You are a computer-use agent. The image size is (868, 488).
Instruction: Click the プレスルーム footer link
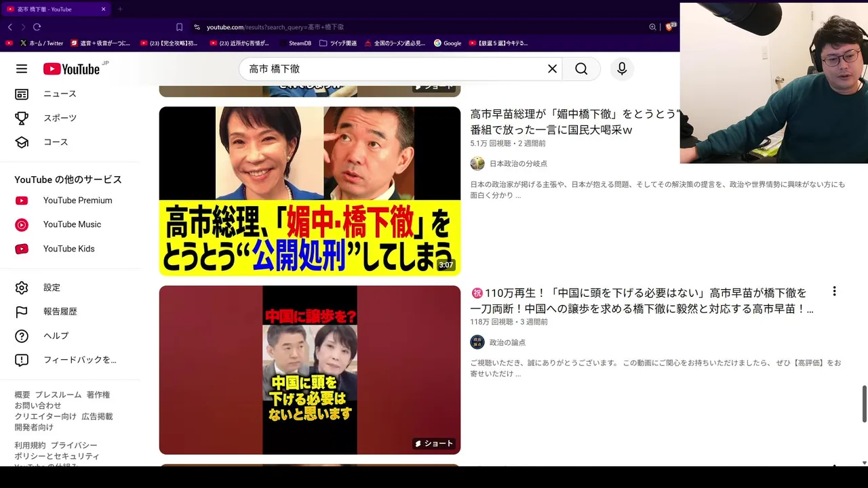58,394
